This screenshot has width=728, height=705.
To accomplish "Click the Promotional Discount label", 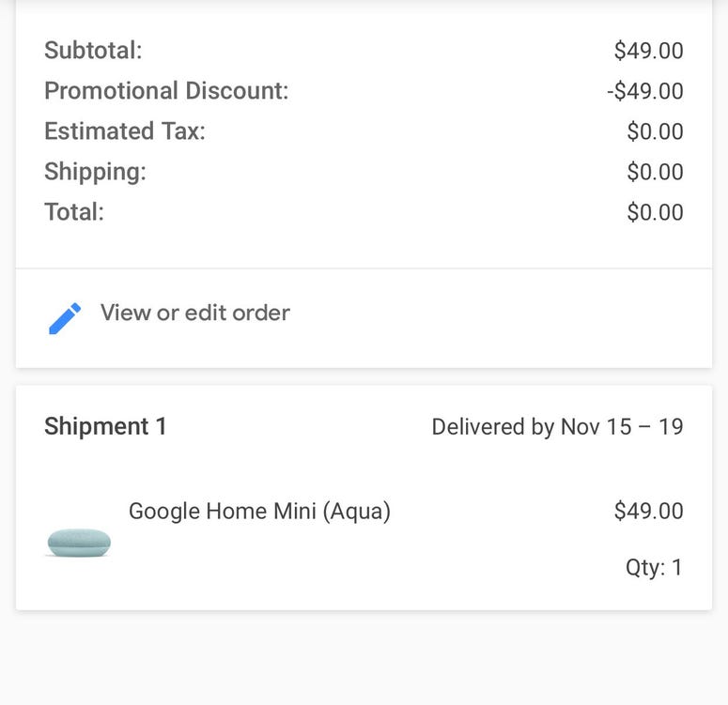I will pyautogui.click(x=166, y=90).
